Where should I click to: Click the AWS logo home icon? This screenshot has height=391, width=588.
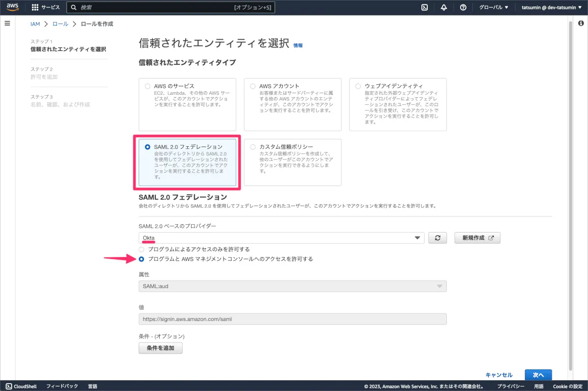click(x=13, y=7)
